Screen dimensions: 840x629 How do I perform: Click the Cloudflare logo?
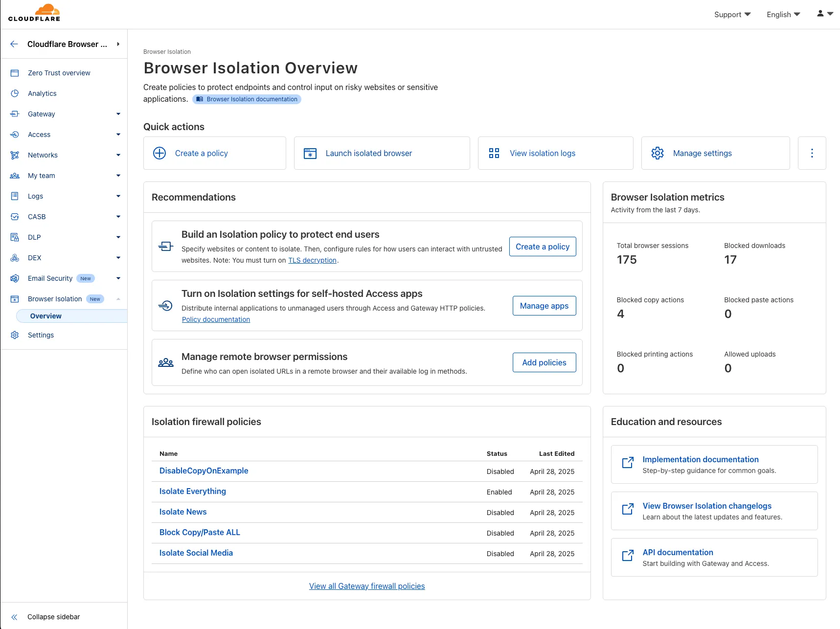[x=34, y=12]
